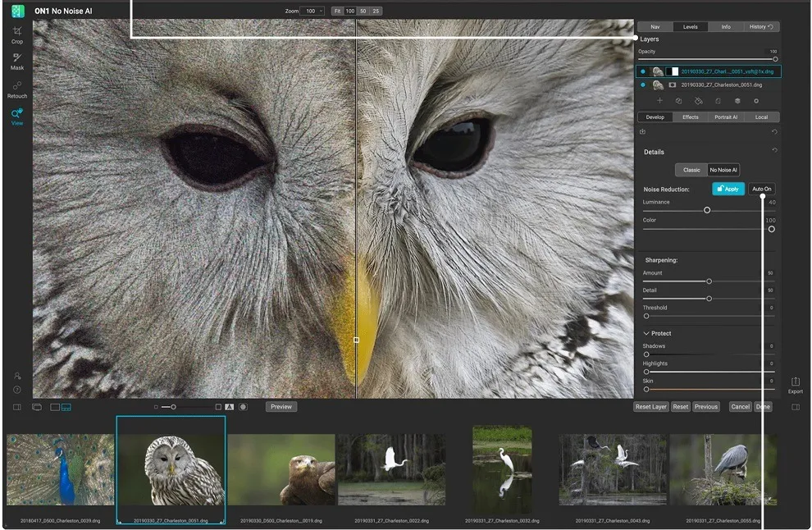Click the blank page layer icon beside paint bucket
The width and height of the screenshot is (812, 530).
coord(718,101)
